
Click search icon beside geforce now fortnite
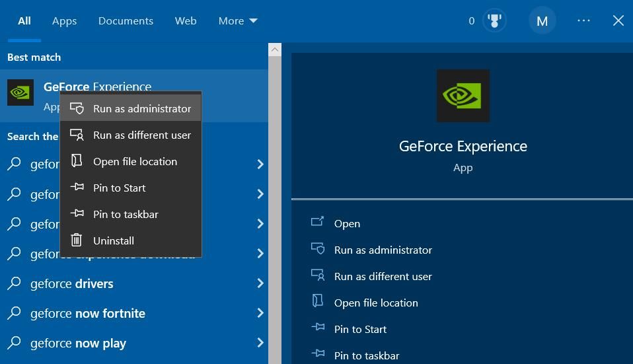click(x=14, y=312)
